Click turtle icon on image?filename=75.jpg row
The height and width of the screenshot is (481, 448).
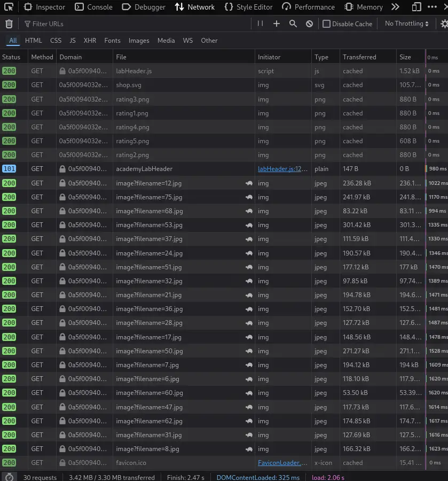click(249, 197)
